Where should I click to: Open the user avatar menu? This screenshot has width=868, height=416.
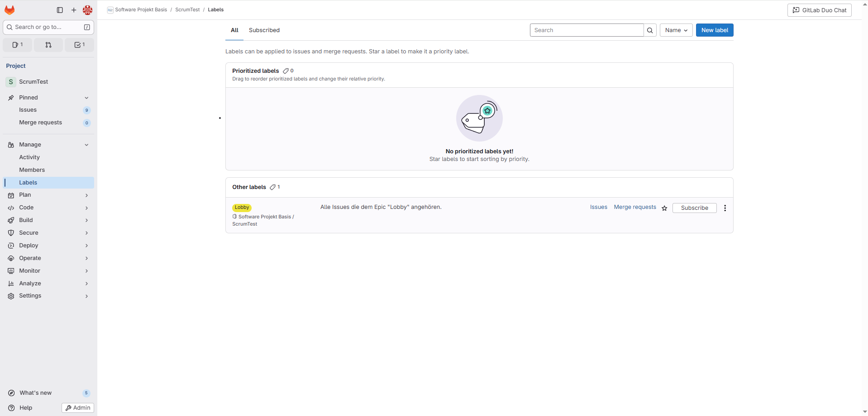pos(87,10)
